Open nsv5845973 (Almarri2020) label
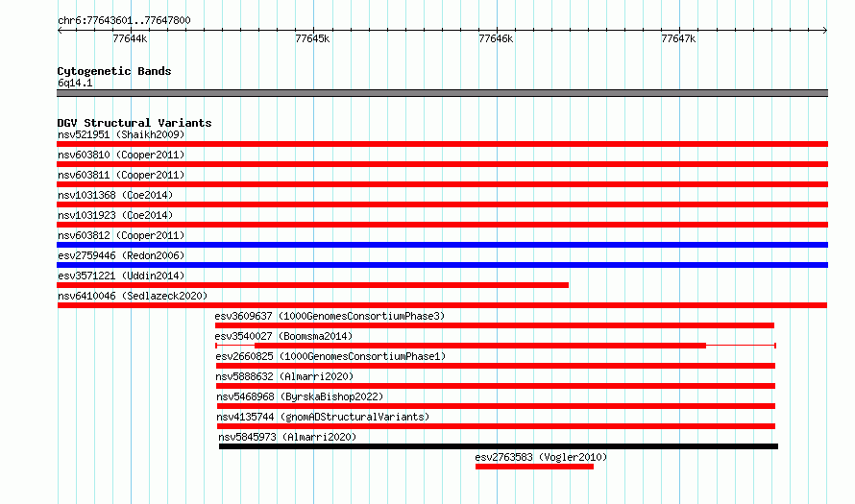Viewport: 855px width, 504px height. [287, 437]
